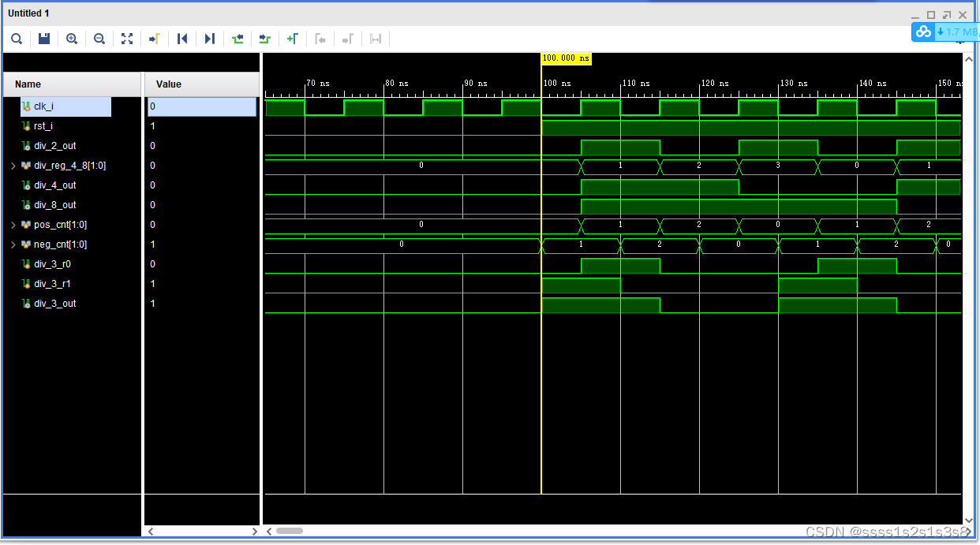980x545 pixels.
Task: Go to next signal transition
Action: click(265, 39)
